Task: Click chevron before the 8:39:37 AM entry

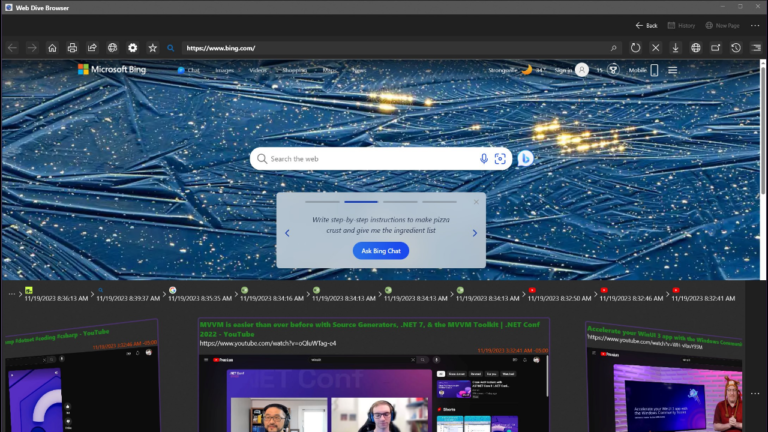Action: click(x=92, y=294)
